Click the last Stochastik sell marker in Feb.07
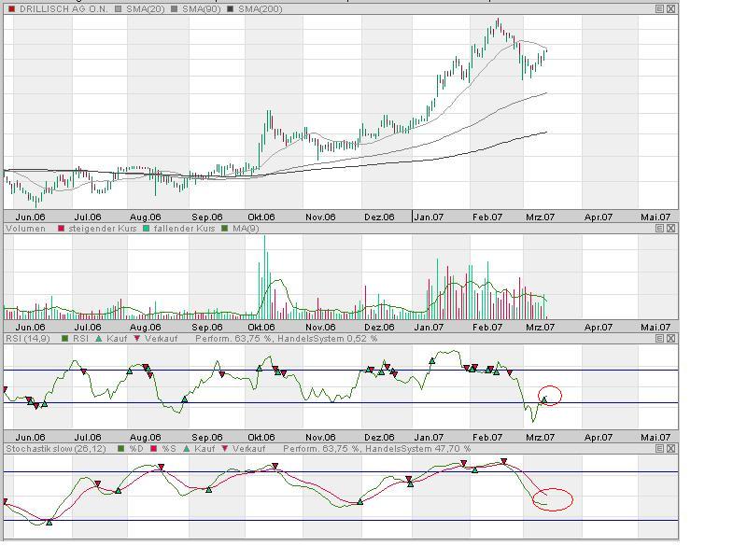This screenshot has height=560, width=747. point(503,461)
